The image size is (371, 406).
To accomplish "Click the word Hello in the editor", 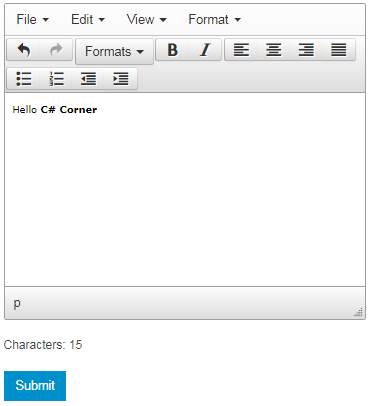I will click(x=25, y=110).
